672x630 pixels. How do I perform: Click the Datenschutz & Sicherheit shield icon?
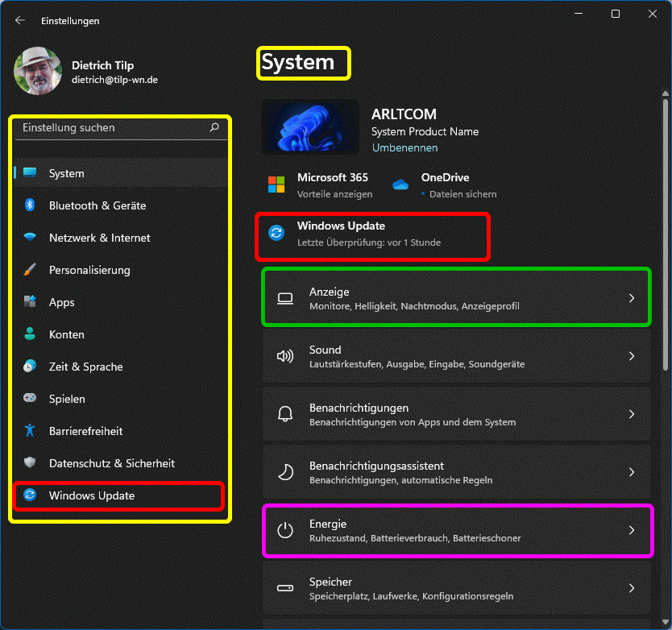[30, 463]
